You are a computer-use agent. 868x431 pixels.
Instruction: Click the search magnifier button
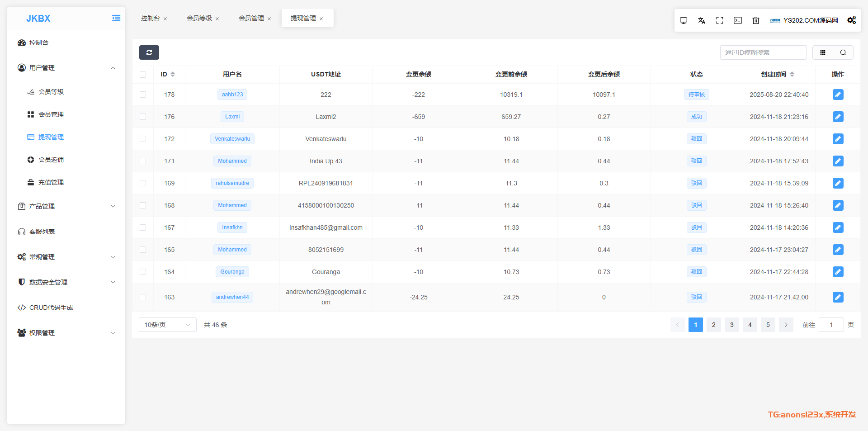point(843,52)
